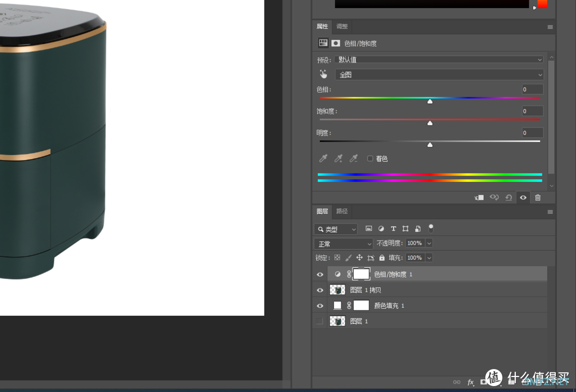Click link layers icon at panel bottom
The height and width of the screenshot is (392, 576).
(457, 382)
